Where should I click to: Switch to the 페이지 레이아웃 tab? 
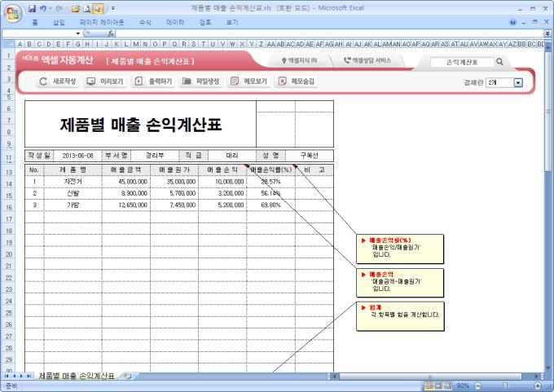click(x=102, y=23)
